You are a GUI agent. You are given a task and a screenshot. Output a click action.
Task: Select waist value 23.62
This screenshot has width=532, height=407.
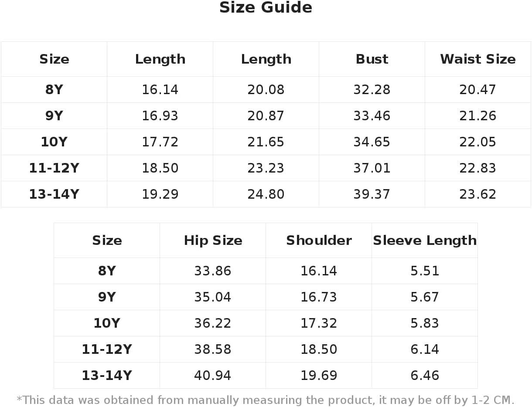point(478,194)
